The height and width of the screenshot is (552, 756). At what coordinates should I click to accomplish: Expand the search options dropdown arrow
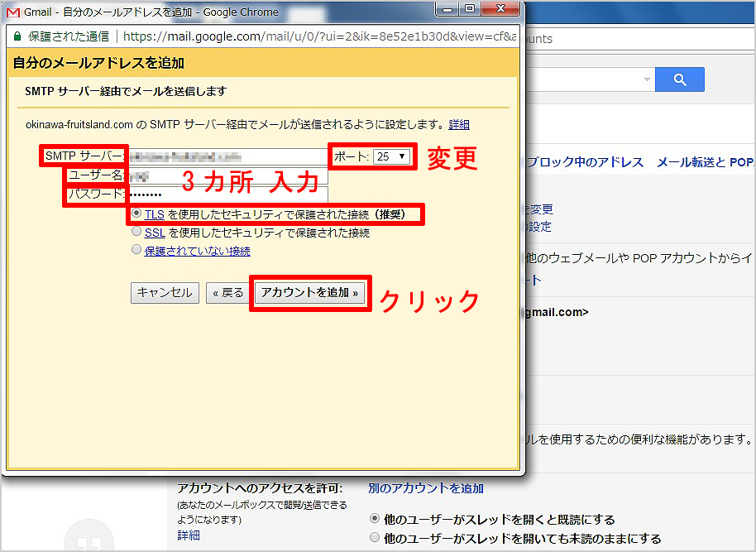pyautogui.click(x=646, y=79)
